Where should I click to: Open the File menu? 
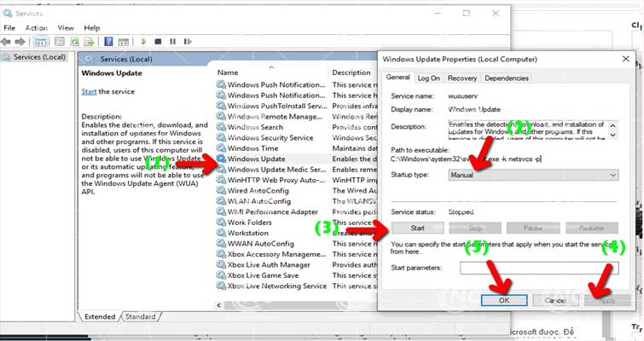pos(9,28)
